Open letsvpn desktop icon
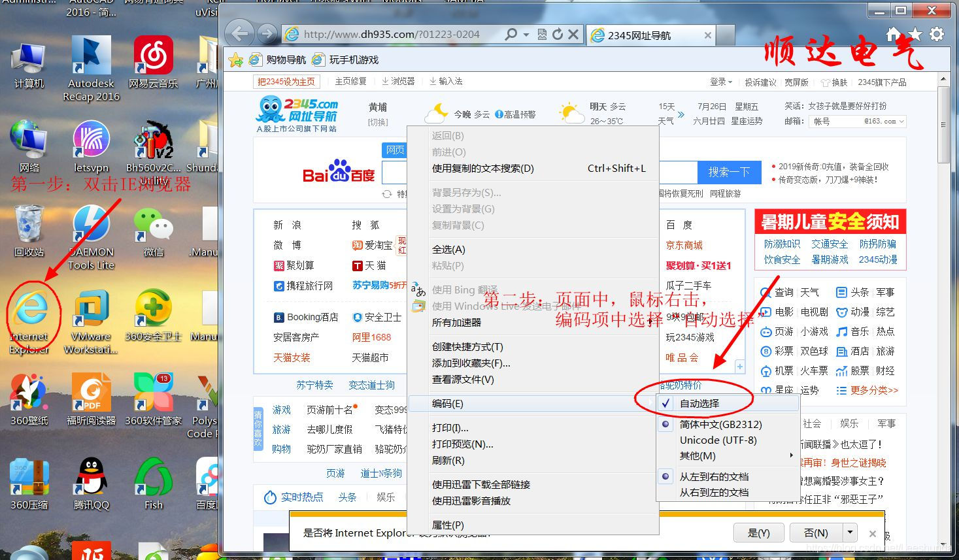959x560 pixels. pos(91,147)
